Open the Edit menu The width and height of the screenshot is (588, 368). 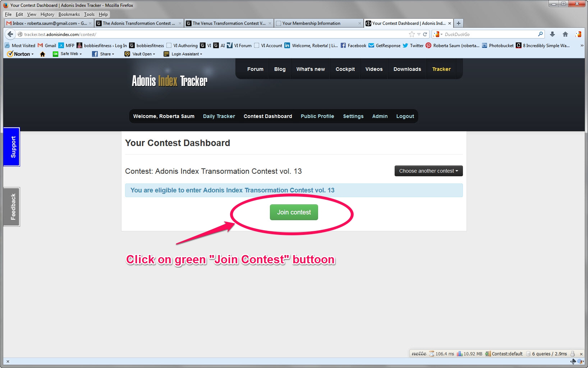19,14
